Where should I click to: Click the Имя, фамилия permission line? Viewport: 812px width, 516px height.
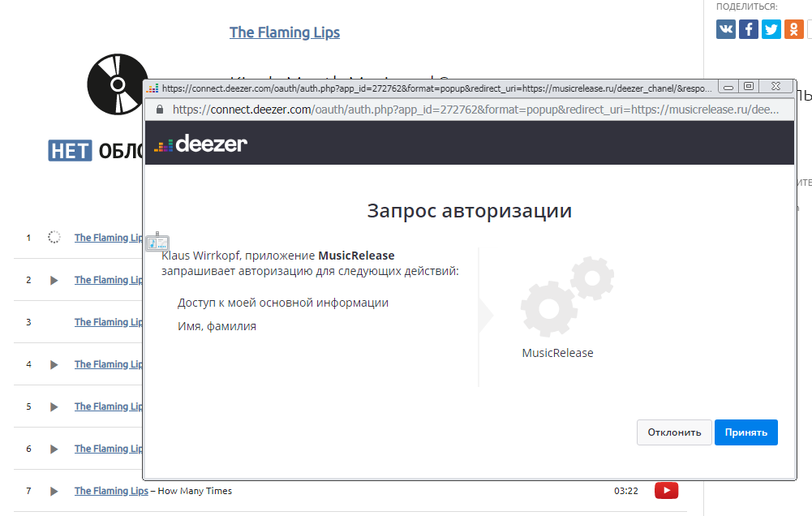tap(217, 326)
